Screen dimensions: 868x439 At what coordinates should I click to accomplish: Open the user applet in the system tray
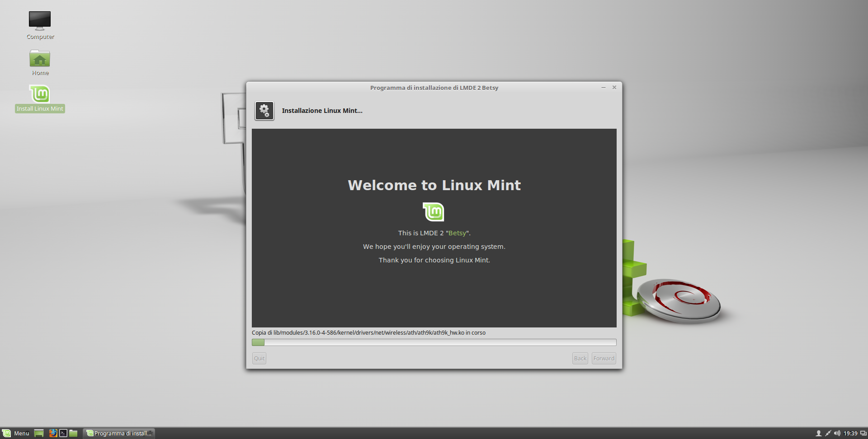click(x=818, y=433)
